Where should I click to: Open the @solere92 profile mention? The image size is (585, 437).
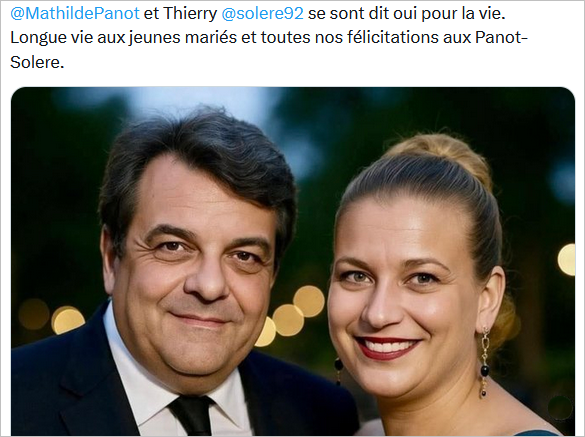262,13
